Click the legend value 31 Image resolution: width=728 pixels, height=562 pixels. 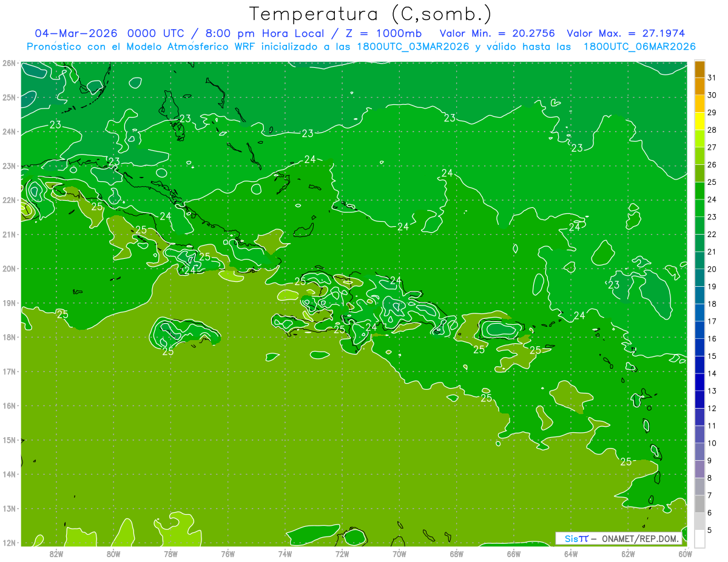click(712, 78)
